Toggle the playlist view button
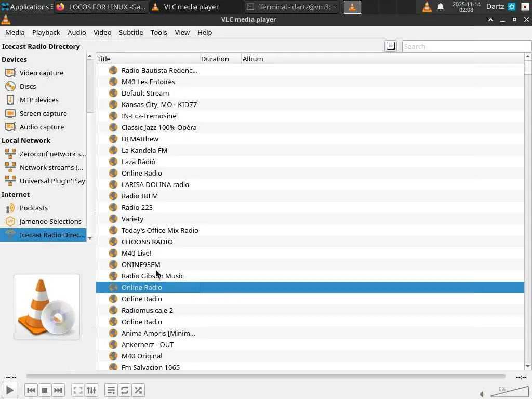Image resolution: width=532 pixels, height=399 pixels. coord(111,390)
